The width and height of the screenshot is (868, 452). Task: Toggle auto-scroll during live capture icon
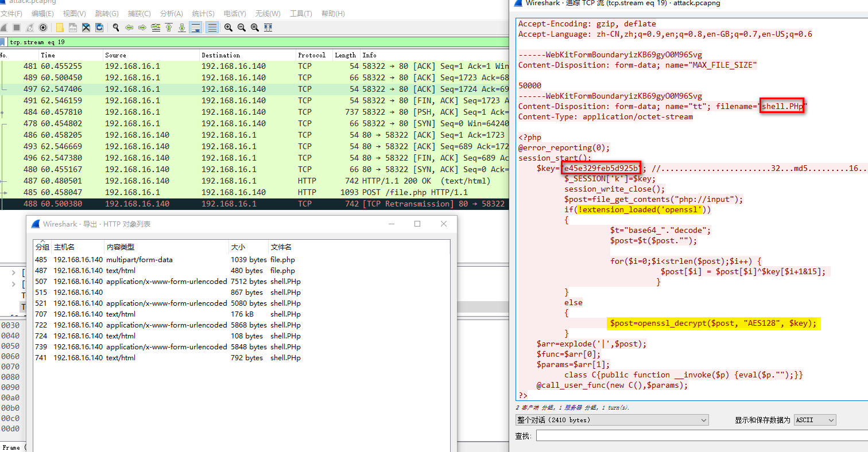click(x=196, y=28)
